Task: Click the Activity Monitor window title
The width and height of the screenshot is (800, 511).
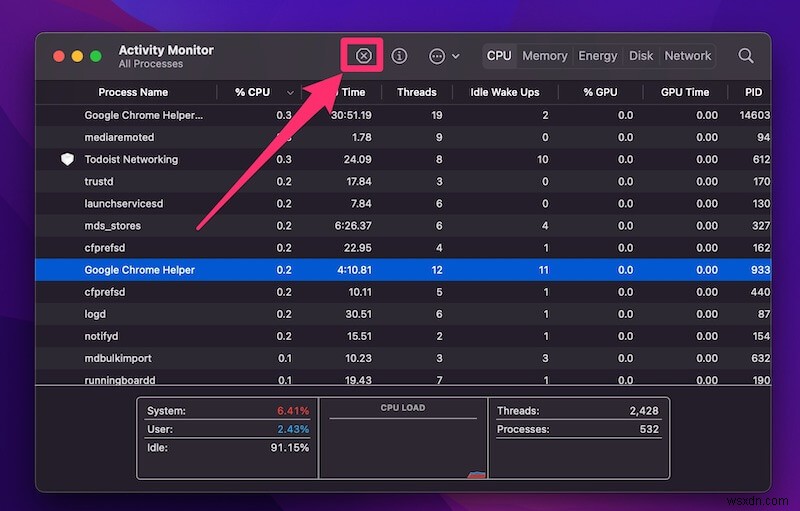Action: coord(166,50)
